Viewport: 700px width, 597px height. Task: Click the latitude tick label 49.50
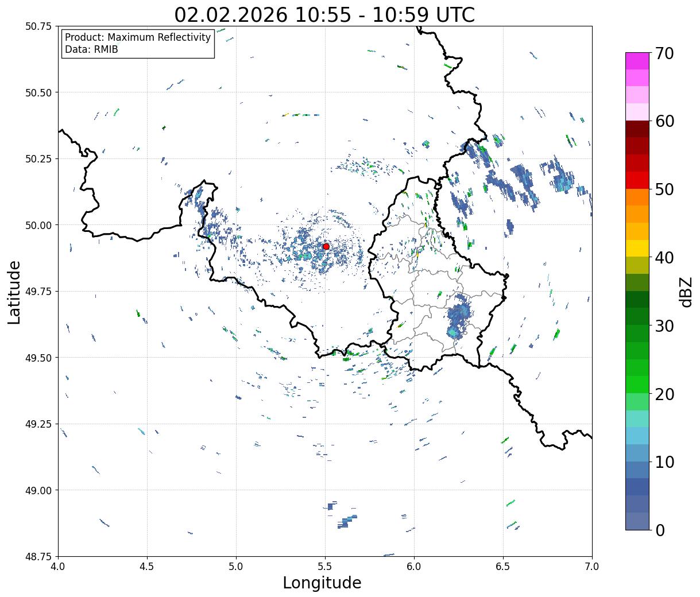point(38,358)
